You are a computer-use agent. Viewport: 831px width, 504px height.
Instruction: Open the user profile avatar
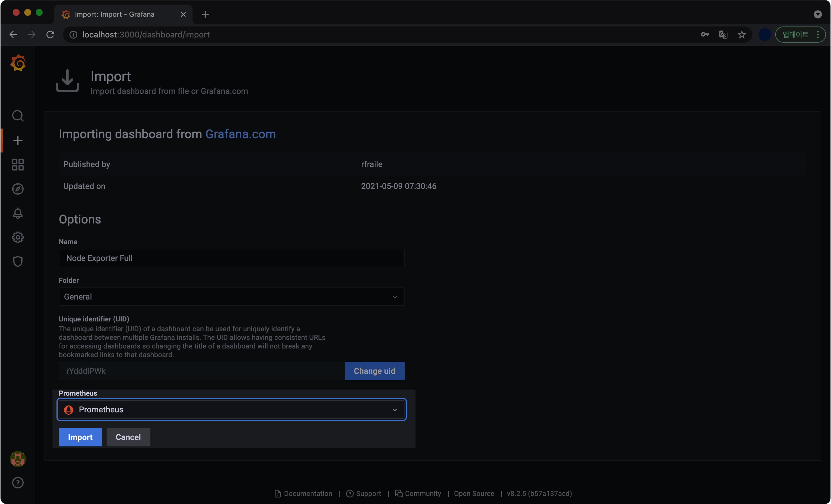(18, 459)
